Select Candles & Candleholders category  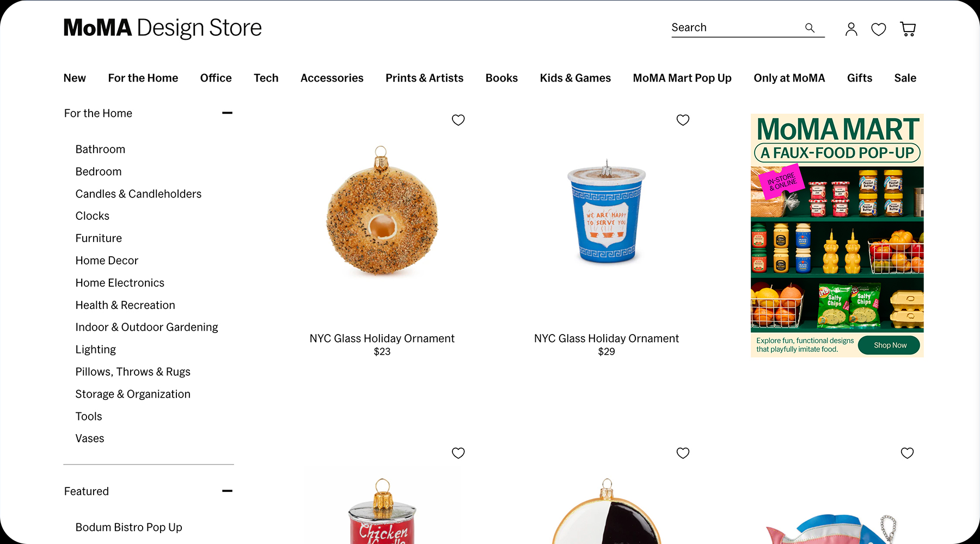coord(138,194)
